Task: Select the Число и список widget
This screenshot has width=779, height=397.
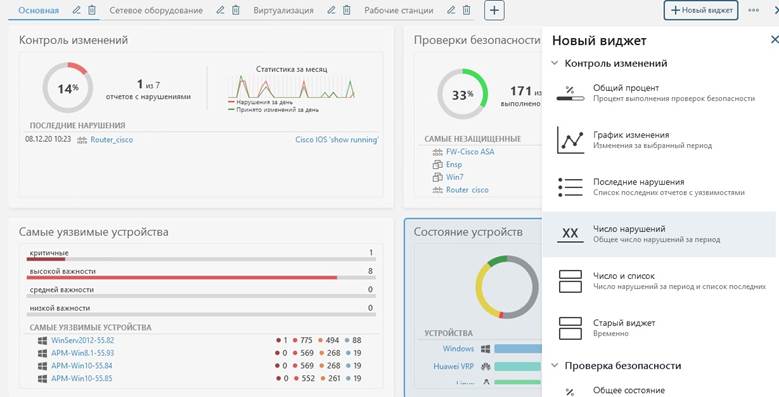Action: pyautogui.click(x=659, y=281)
